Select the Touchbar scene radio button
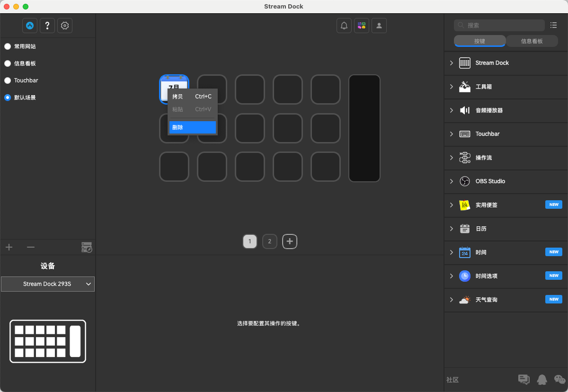This screenshot has height=392, width=568. pos(8,80)
